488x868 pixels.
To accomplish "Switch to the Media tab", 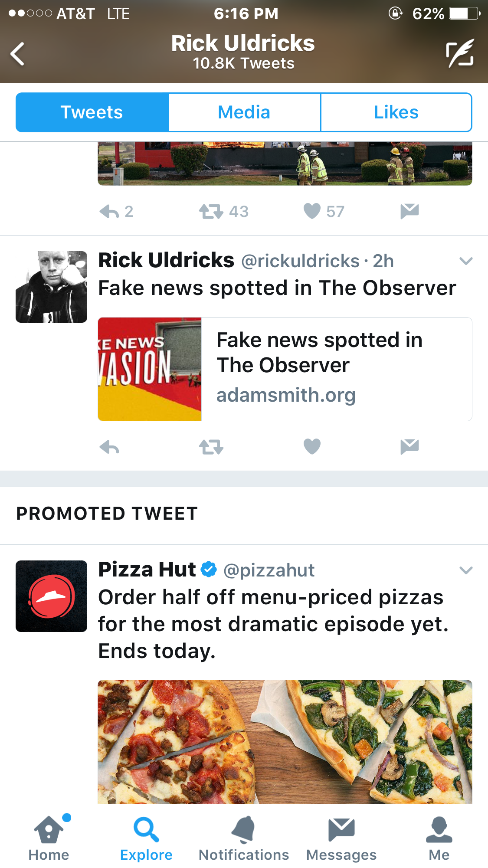I will pyautogui.click(x=244, y=112).
